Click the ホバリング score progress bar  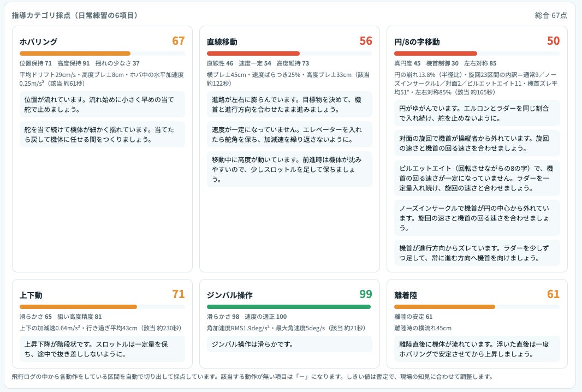[x=102, y=54]
